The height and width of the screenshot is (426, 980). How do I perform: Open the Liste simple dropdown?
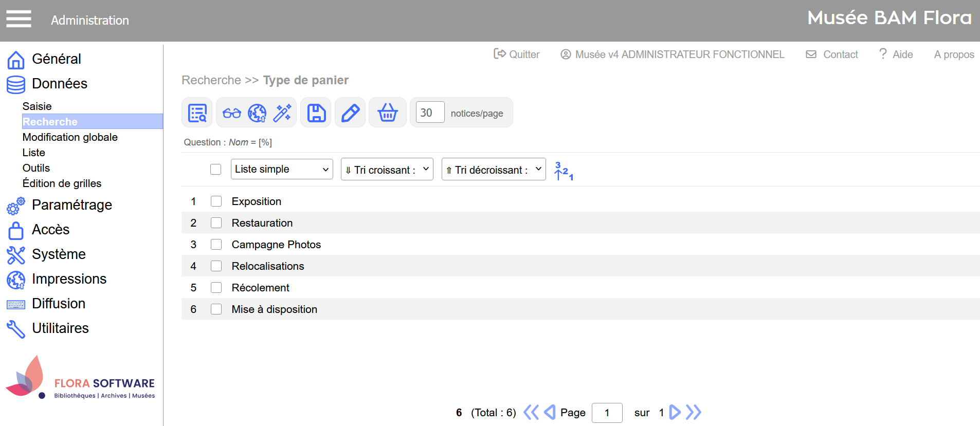click(x=282, y=169)
